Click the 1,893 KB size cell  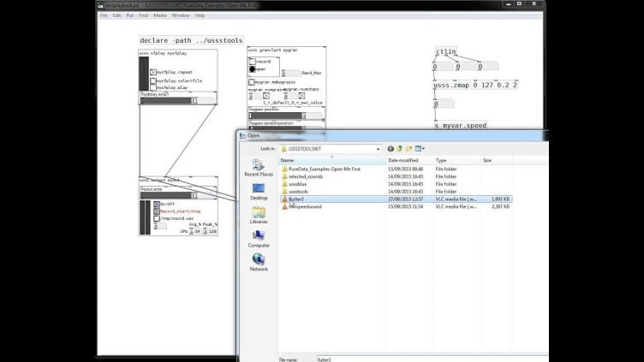(x=500, y=199)
